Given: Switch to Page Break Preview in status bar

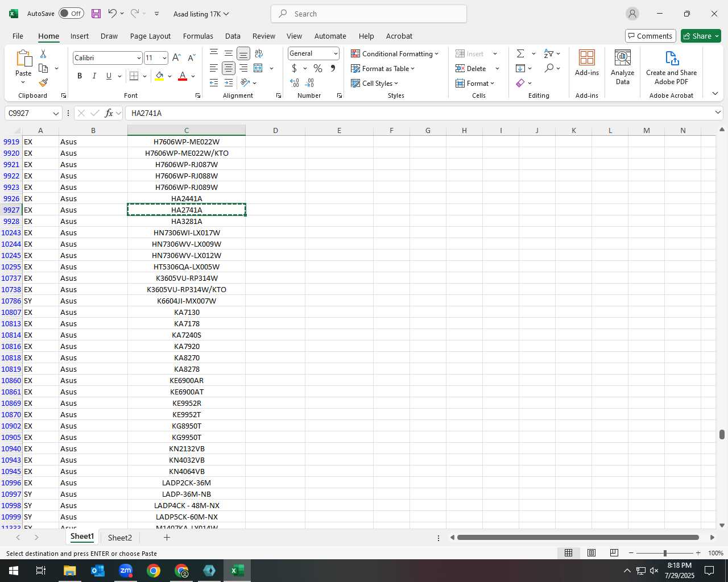Looking at the screenshot, I should pos(614,553).
